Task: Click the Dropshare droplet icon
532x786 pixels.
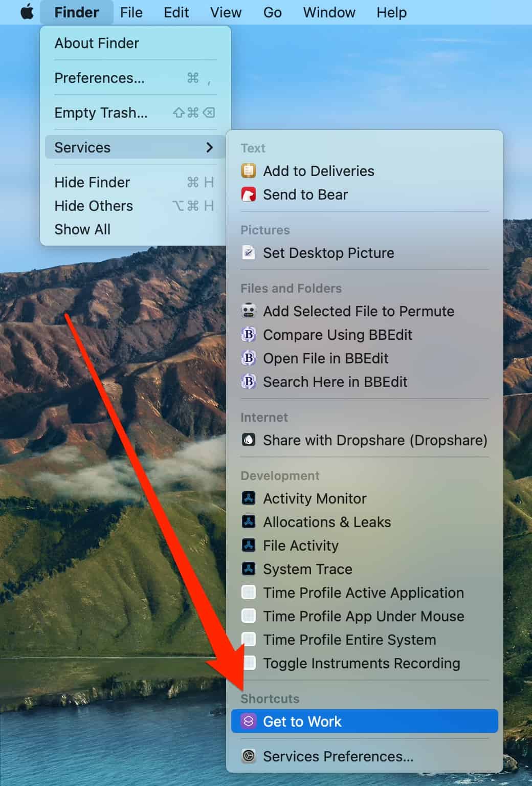Action: [x=249, y=440]
